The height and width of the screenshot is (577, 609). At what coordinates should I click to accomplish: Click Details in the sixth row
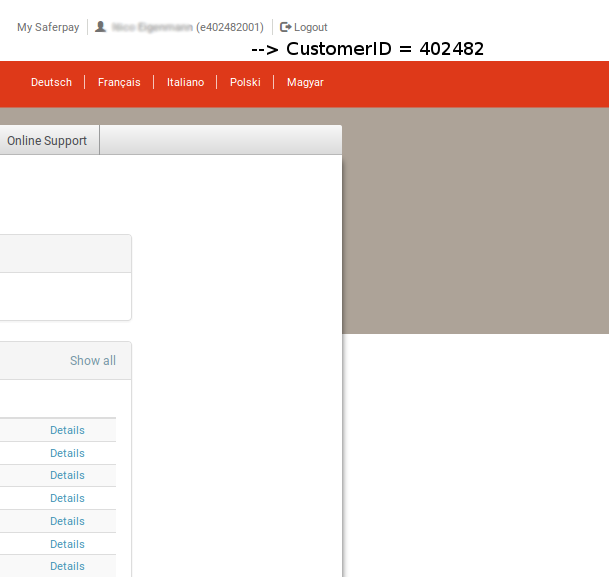[67, 544]
